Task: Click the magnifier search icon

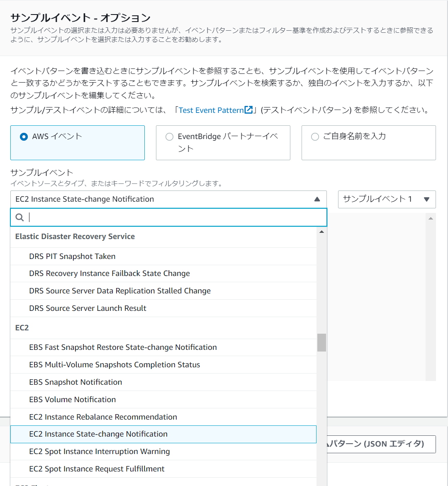Action: [19, 217]
